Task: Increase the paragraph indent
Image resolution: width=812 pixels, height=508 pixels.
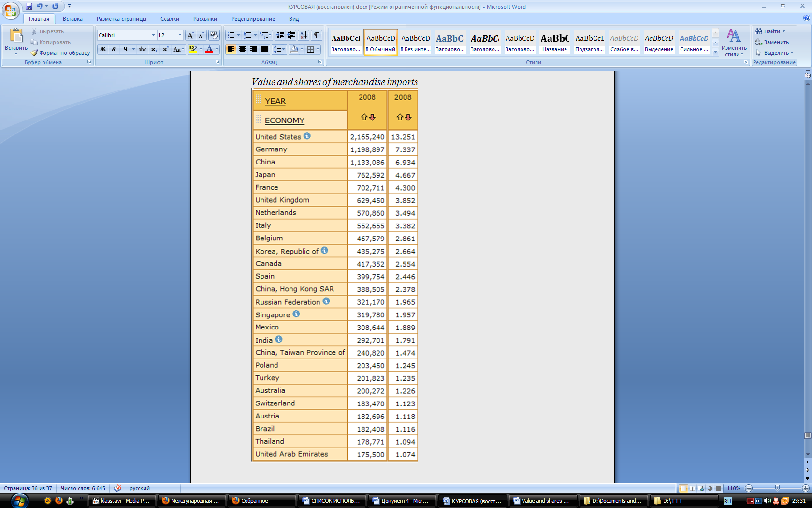Action: tap(291, 35)
